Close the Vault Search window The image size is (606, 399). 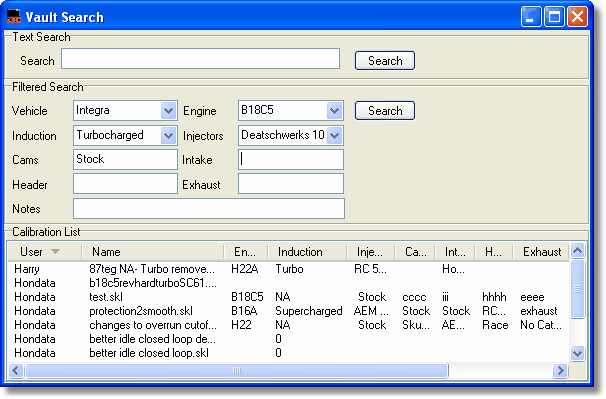[x=577, y=17]
